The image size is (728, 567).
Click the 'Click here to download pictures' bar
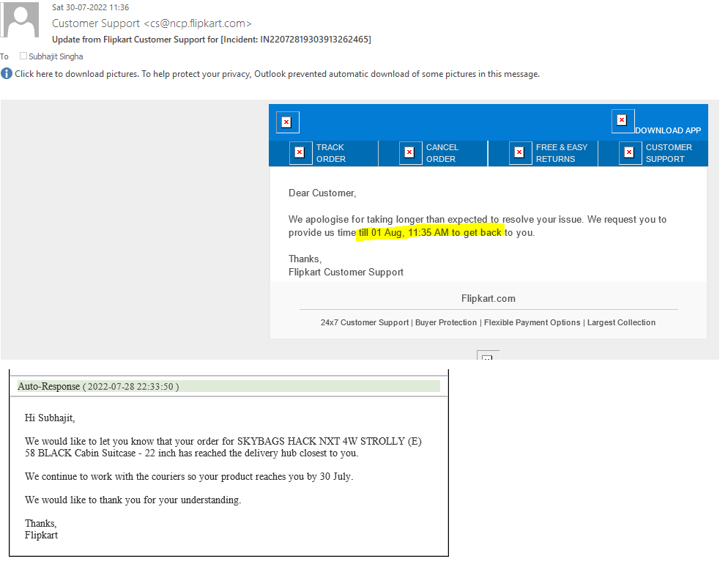point(277,74)
